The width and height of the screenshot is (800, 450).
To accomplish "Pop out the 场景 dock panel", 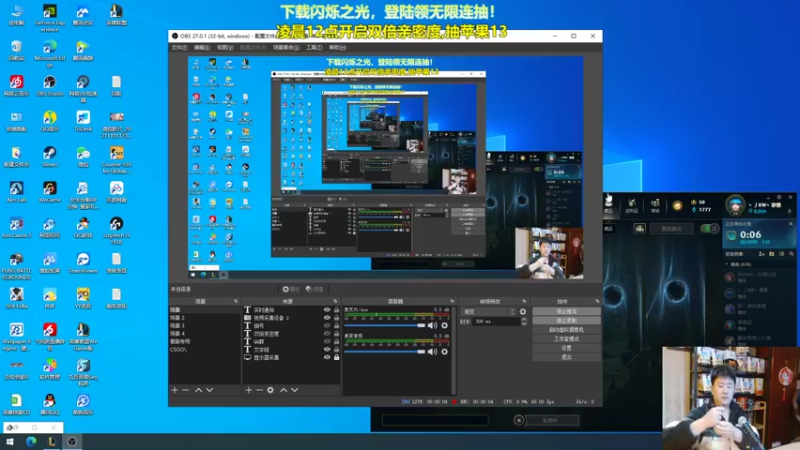I will tap(236, 301).
